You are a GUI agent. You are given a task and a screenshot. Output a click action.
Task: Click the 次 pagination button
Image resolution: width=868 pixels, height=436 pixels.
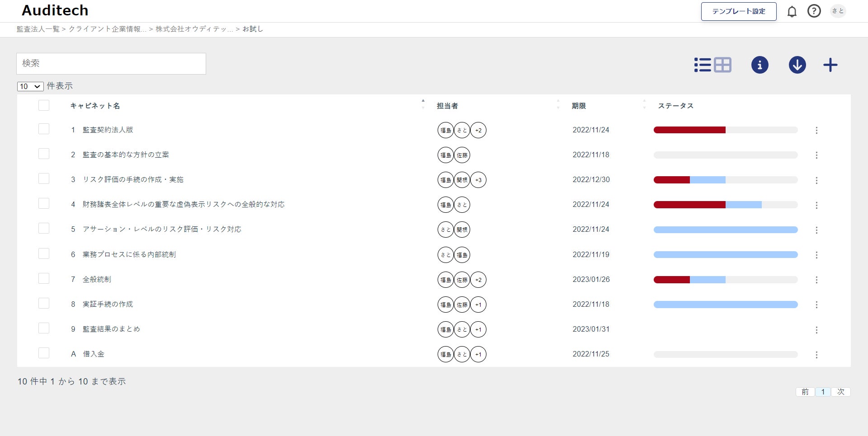pos(841,392)
